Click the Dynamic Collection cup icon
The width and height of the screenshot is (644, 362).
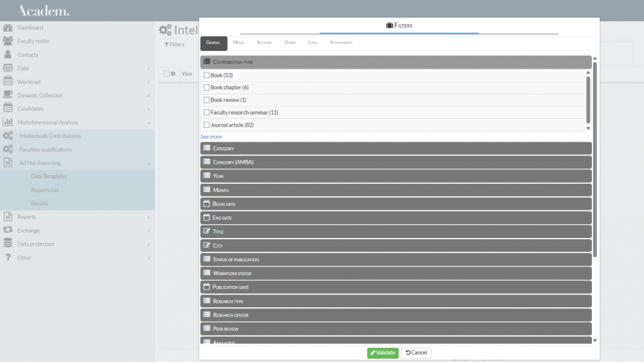(8, 95)
